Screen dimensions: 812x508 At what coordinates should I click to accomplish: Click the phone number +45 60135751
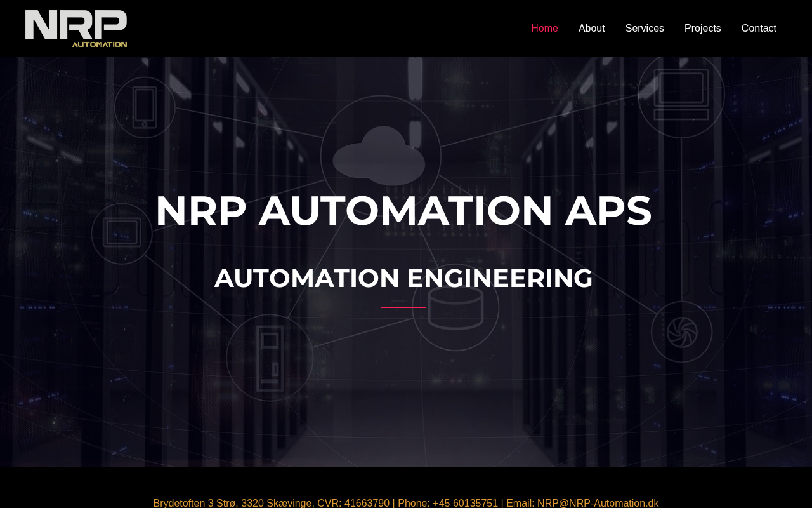click(x=465, y=503)
